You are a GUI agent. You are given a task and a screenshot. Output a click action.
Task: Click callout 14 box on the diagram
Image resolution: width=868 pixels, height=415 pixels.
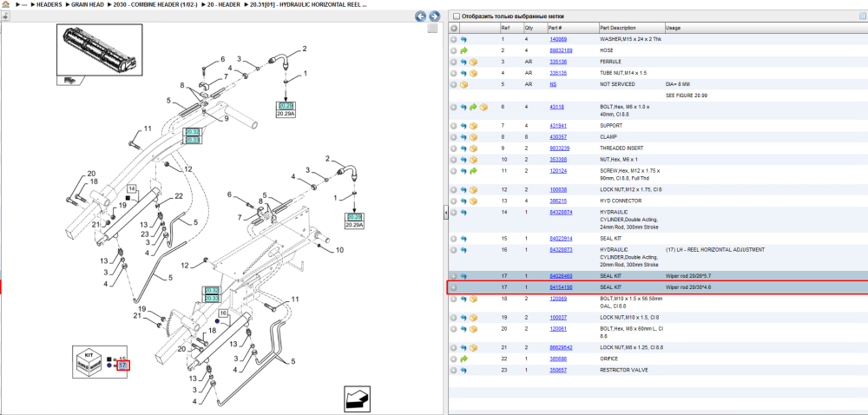coord(132,188)
